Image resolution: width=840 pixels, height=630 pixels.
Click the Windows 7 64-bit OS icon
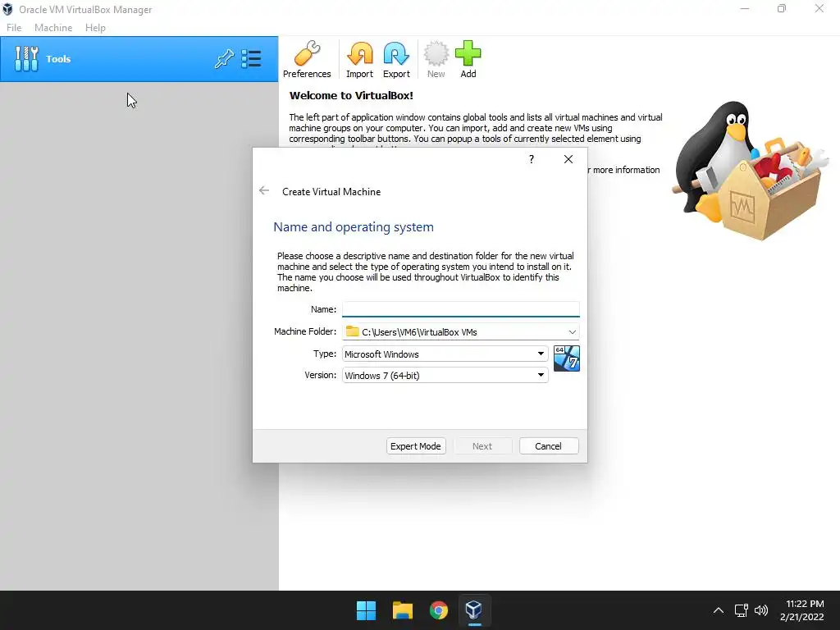pos(566,358)
